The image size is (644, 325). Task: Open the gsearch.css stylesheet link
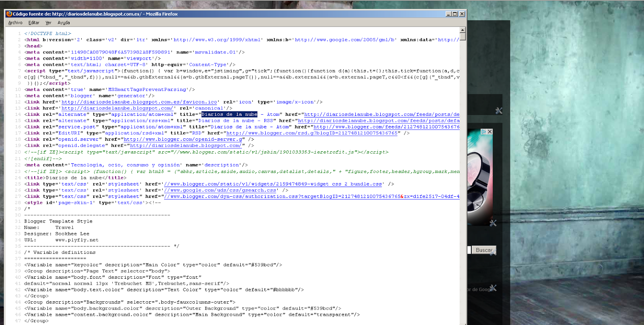(x=220, y=190)
